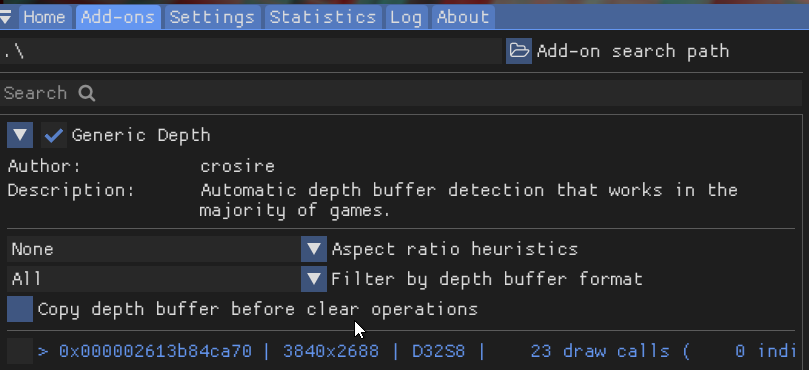Click the Automatic depth buffer detection description
The width and height of the screenshot is (809, 370).
click(469, 200)
